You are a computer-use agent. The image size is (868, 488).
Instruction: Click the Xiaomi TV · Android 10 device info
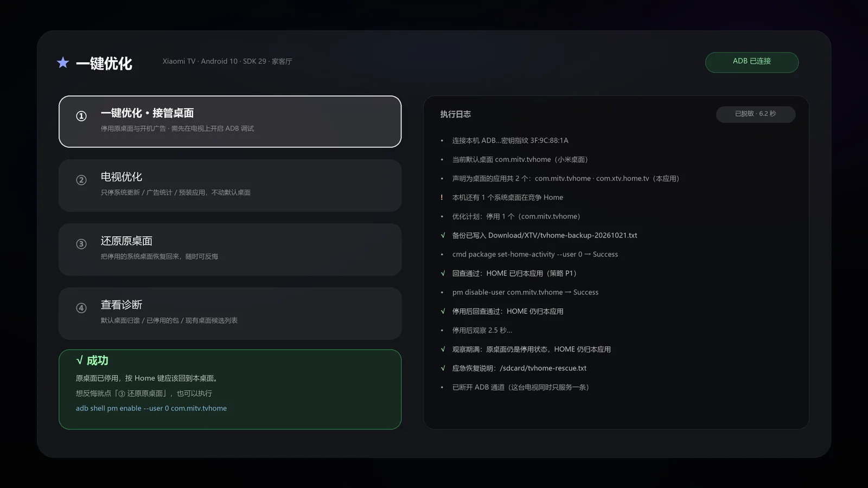pyautogui.click(x=227, y=61)
